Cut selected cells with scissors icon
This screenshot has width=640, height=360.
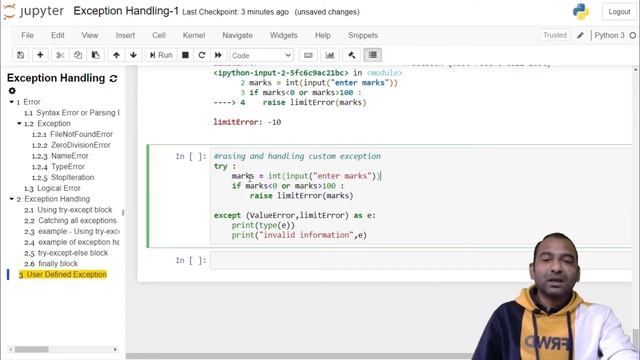pyautogui.click(x=60, y=55)
